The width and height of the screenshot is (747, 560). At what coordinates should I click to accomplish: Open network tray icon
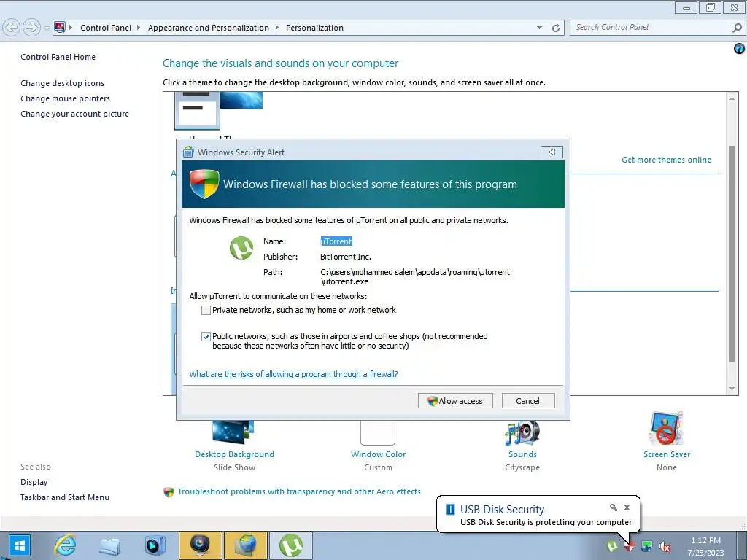[647, 546]
